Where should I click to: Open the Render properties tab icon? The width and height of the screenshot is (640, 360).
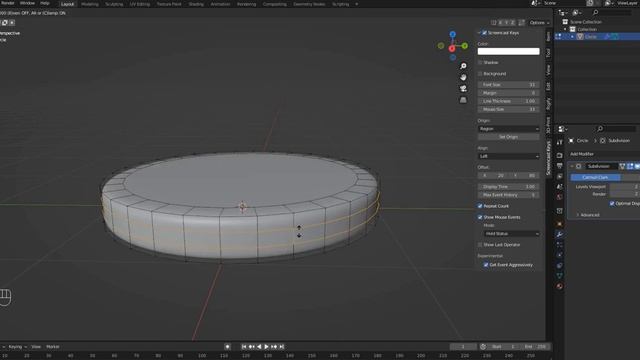click(x=560, y=156)
